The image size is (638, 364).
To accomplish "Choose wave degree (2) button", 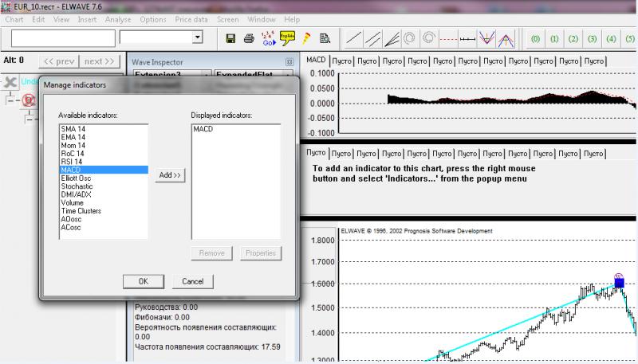I will (x=573, y=39).
